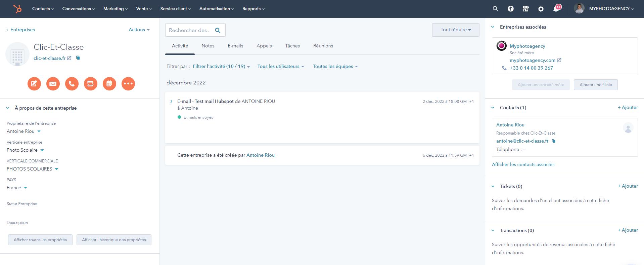644x265 pixels.
Task: Click the upgrade arrow icon in top bar
Action: [x=510, y=9]
